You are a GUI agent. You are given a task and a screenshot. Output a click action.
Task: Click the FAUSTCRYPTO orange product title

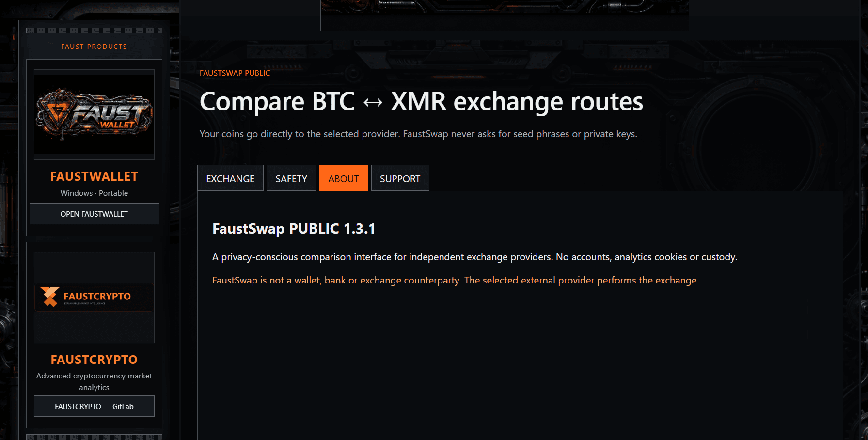tap(94, 360)
